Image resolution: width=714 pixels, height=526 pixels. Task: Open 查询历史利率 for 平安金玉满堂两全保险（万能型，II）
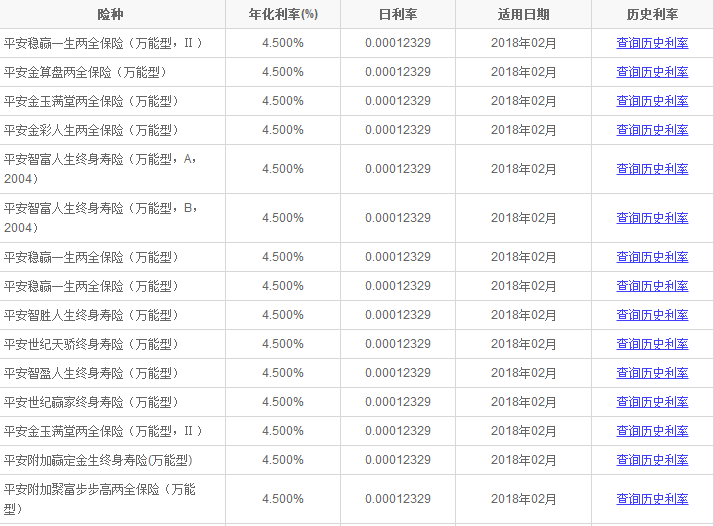point(652,431)
